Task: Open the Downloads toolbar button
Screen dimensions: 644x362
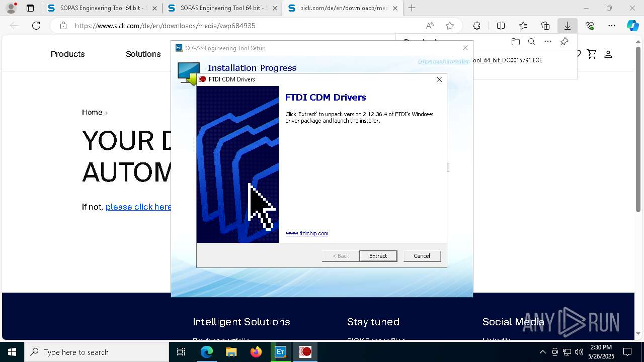Action: [x=568, y=26]
